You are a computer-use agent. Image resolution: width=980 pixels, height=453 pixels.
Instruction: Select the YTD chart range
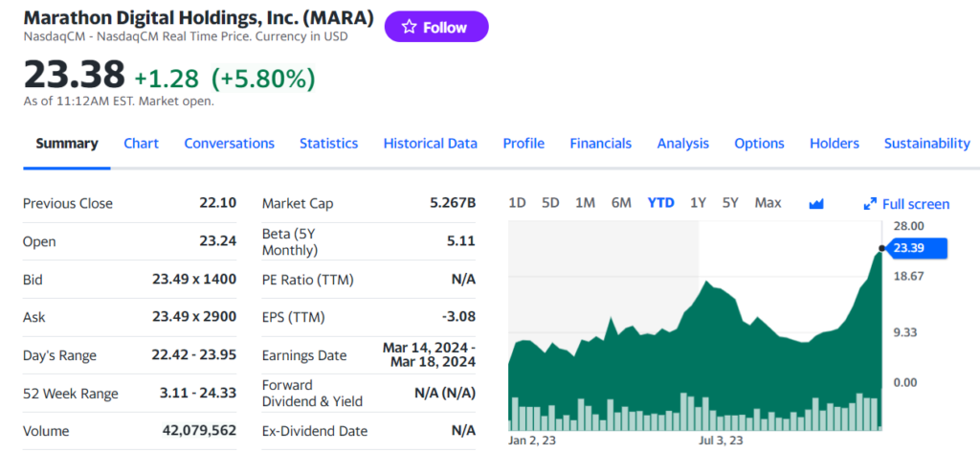point(661,203)
